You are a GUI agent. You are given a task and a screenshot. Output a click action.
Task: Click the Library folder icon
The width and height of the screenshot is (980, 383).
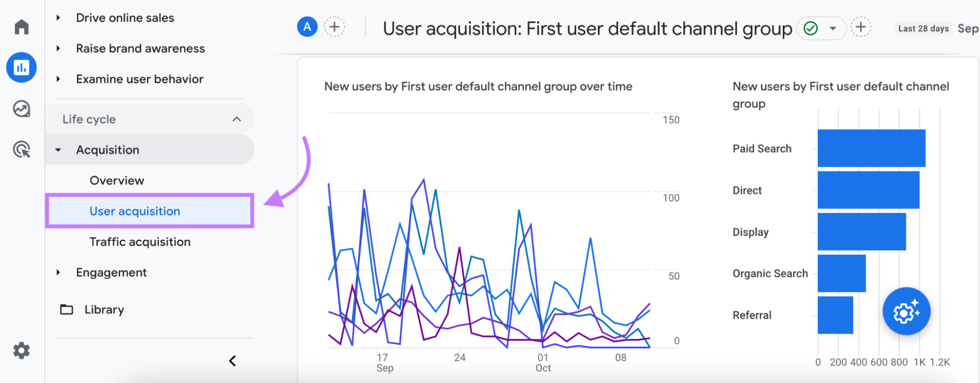pyautogui.click(x=66, y=309)
